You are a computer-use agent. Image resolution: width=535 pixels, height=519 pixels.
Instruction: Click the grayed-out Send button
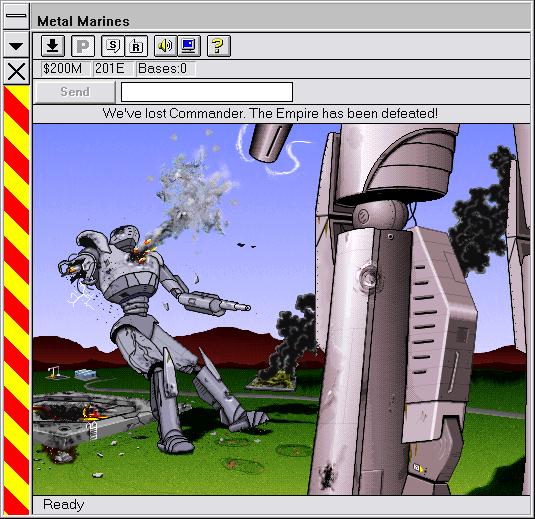[x=75, y=92]
